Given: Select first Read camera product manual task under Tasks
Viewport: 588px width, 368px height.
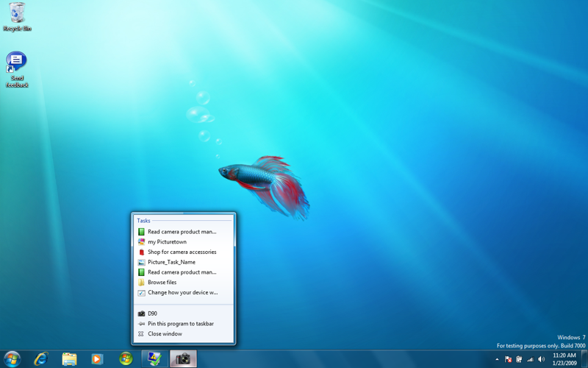Looking at the screenshot, I should point(183,232).
